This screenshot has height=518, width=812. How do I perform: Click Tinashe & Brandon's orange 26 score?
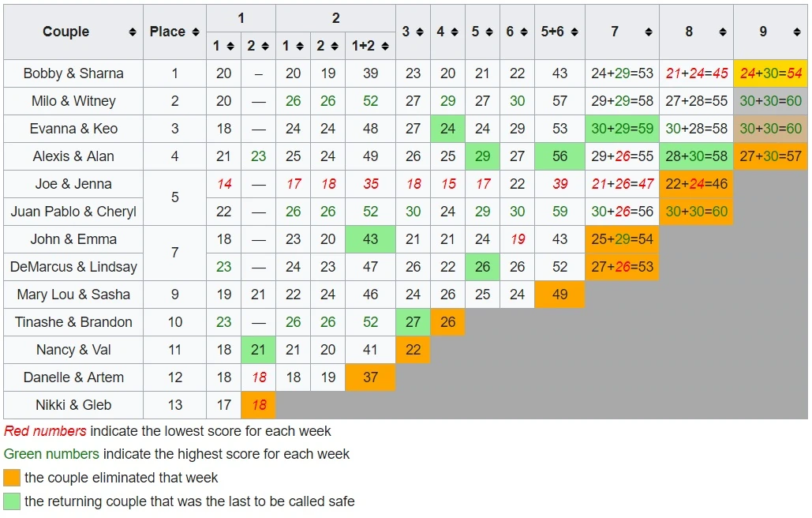(x=447, y=322)
